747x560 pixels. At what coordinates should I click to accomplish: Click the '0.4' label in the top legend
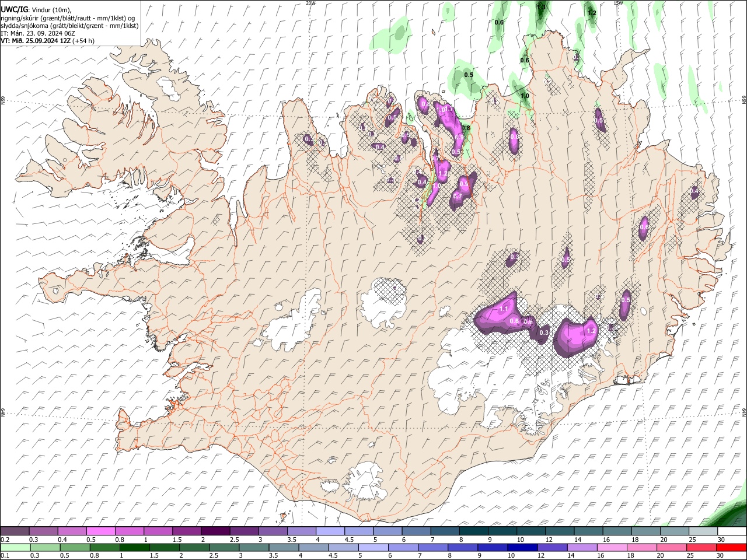click(x=61, y=540)
